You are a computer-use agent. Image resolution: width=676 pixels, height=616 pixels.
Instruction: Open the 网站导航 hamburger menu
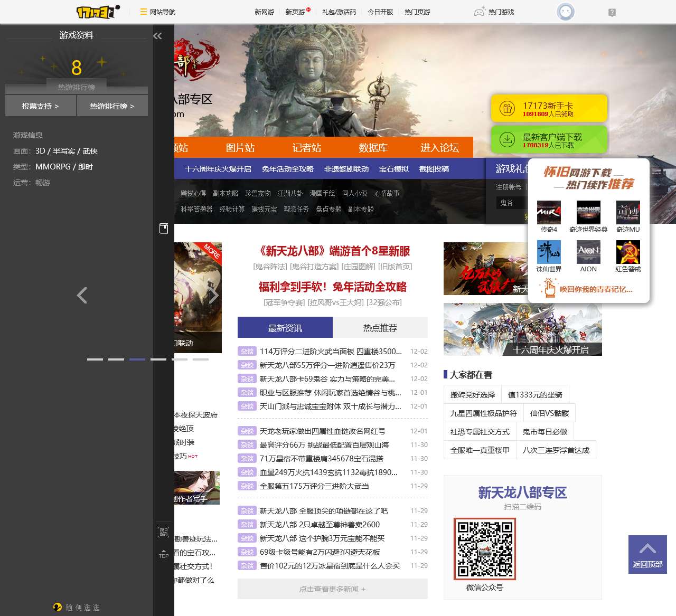pos(143,12)
